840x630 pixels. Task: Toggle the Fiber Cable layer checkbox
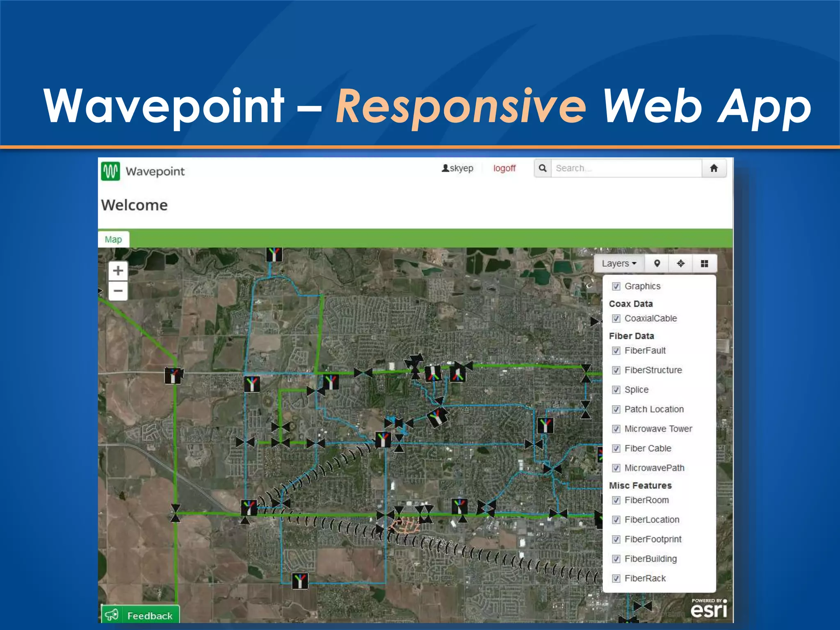tap(616, 449)
